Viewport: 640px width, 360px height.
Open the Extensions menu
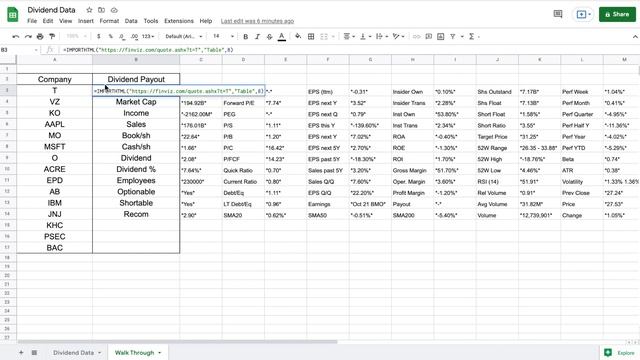[x=179, y=21]
